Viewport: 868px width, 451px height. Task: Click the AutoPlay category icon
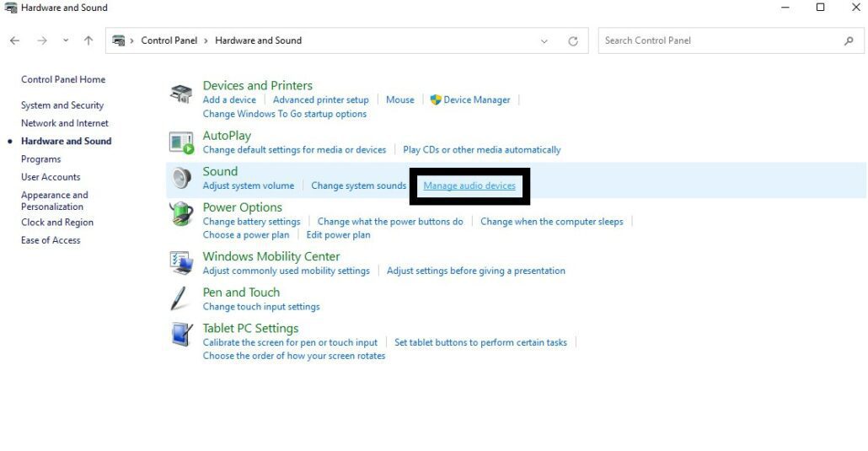(181, 142)
